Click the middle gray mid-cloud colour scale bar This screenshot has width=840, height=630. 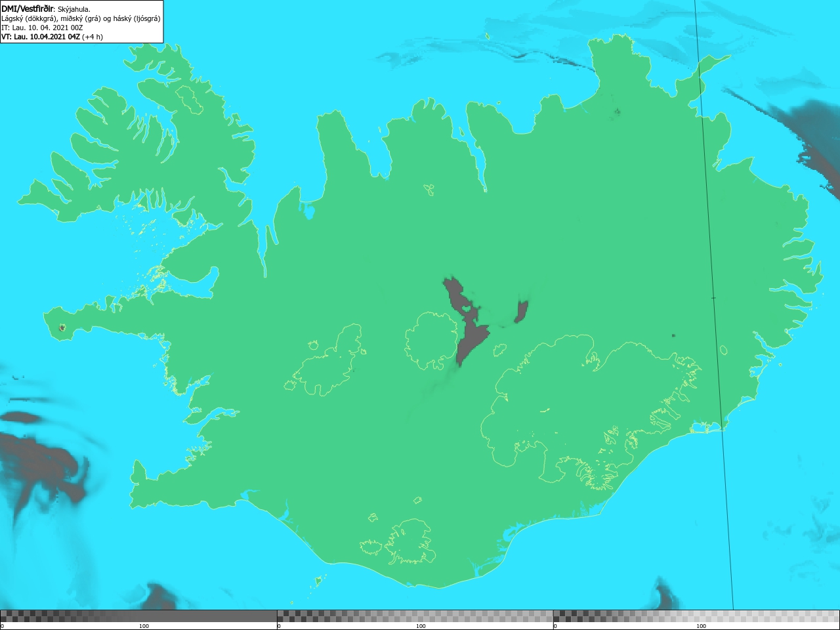tap(415, 616)
